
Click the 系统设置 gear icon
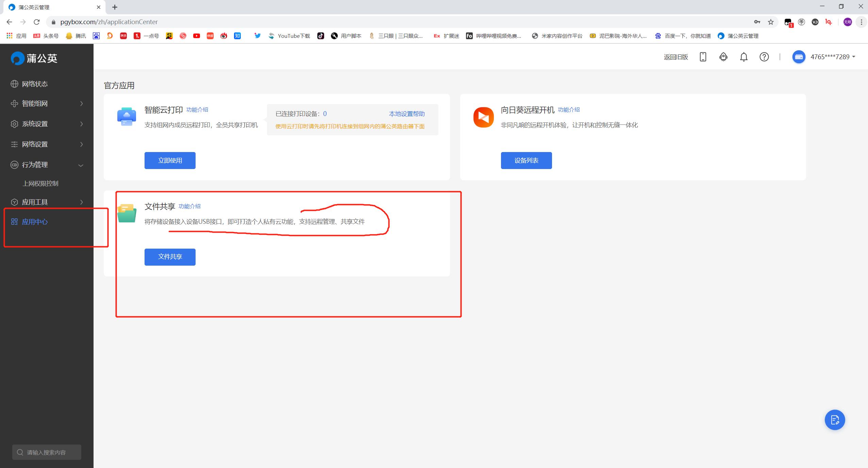pyautogui.click(x=14, y=124)
